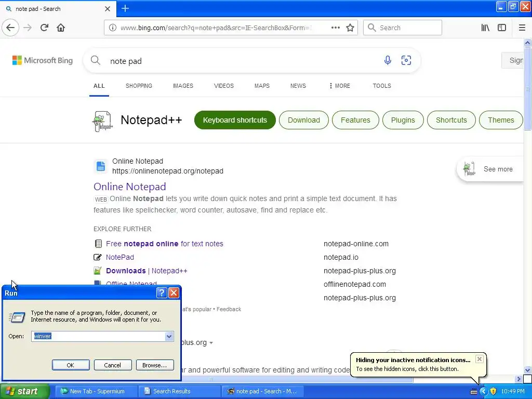Click the Keyboard shortcuts pill button
532x399 pixels.
[x=235, y=120]
